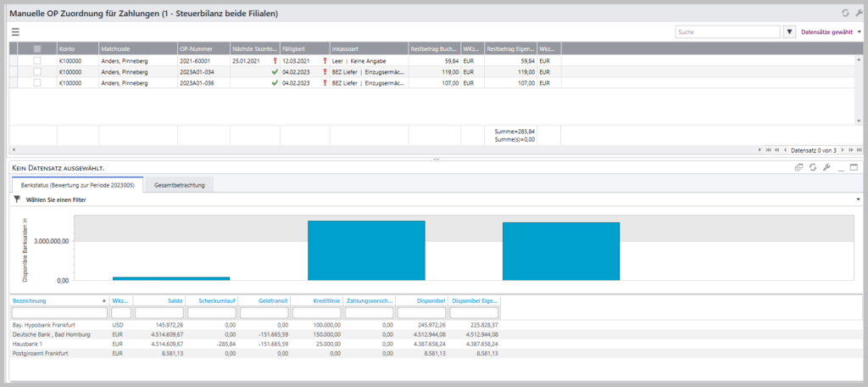The width and height of the screenshot is (868, 387).
Task: Click the Deutsche Bank bar in the chart
Action: click(365, 250)
